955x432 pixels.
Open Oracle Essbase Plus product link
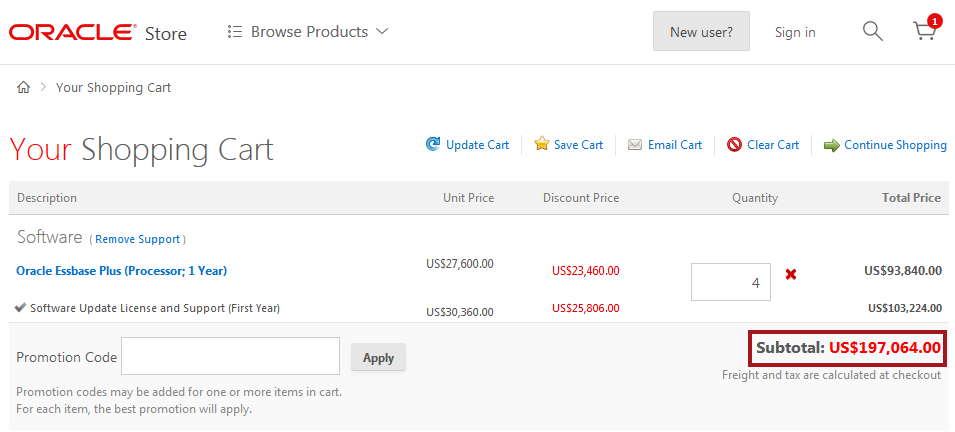pyautogui.click(x=121, y=271)
